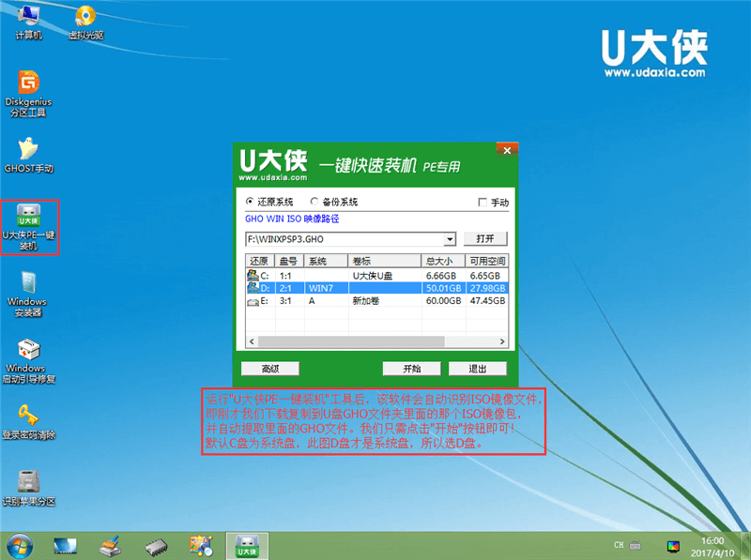Close the U大侠 installer dialog
This screenshot has width=751, height=560.
click(507, 150)
